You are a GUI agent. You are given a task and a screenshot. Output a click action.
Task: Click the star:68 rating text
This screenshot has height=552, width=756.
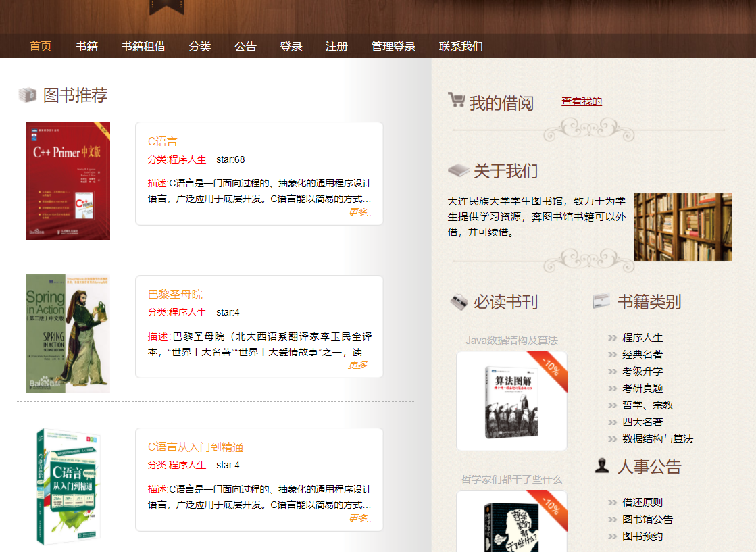pyautogui.click(x=230, y=159)
